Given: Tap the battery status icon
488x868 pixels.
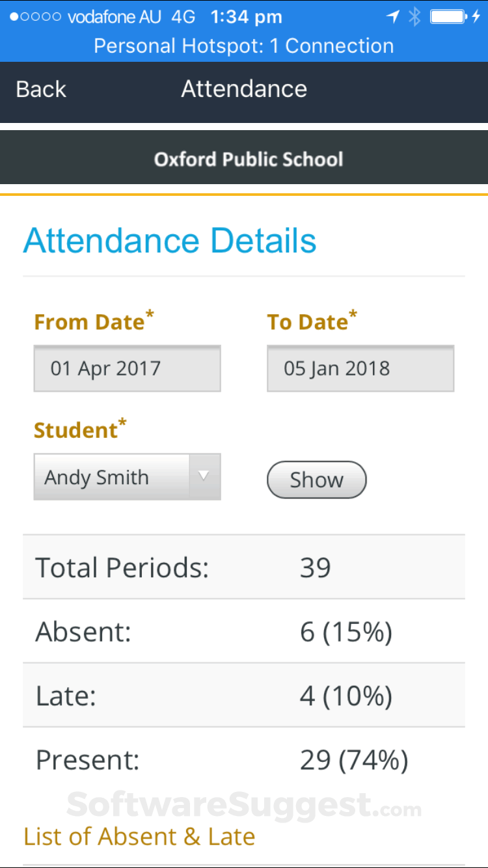Looking at the screenshot, I should click(x=450, y=17).
